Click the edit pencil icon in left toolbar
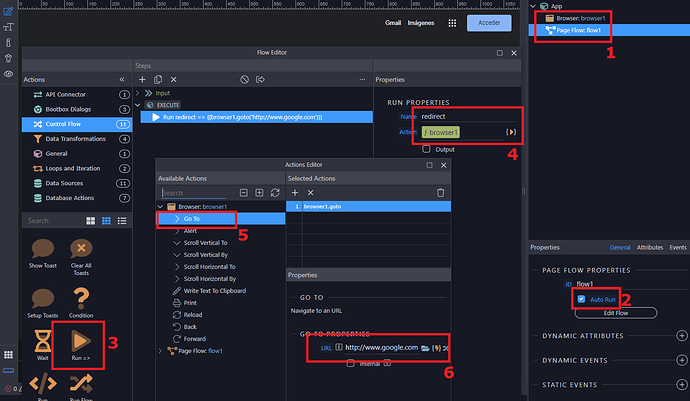 coord(8,11)
